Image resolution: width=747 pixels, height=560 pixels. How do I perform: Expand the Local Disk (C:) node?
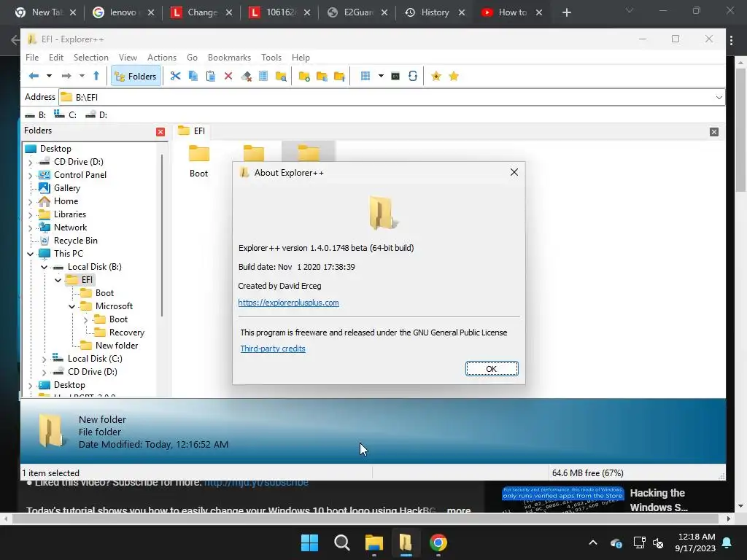tap(44, 359)
